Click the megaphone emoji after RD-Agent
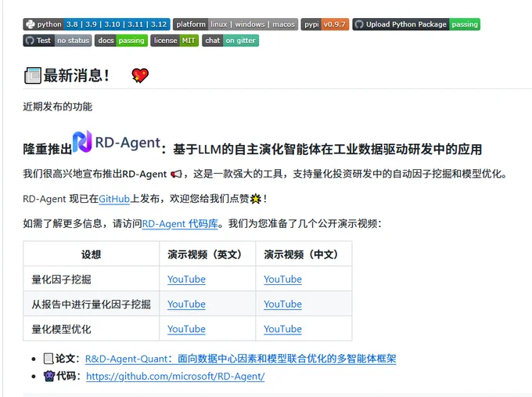Screen dimensions: 532x397 [176, 174]
